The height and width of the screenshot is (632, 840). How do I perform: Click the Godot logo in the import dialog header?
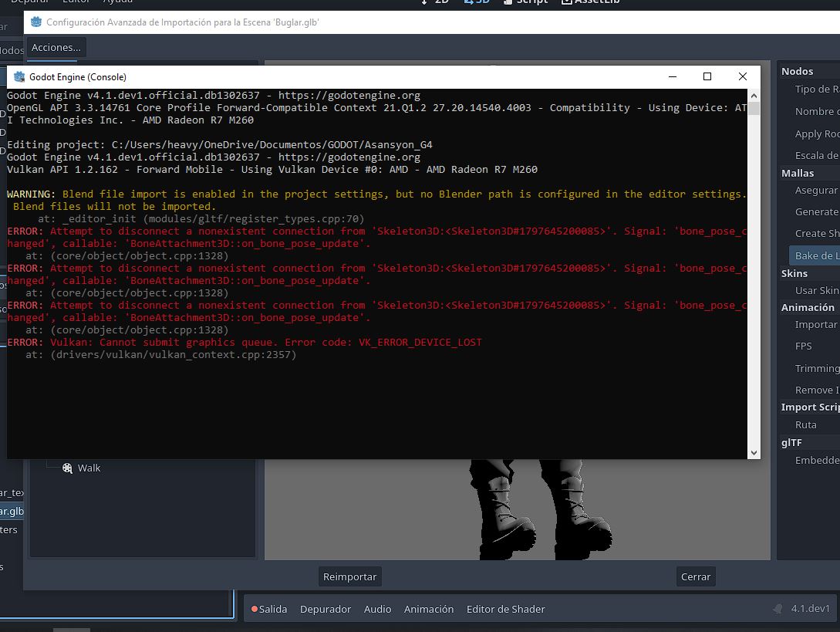coord(35,23)
